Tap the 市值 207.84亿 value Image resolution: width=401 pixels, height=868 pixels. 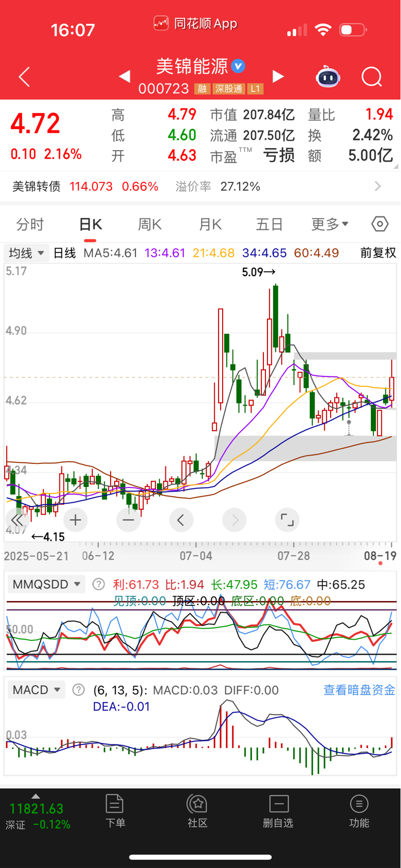(x=252, y=115)
